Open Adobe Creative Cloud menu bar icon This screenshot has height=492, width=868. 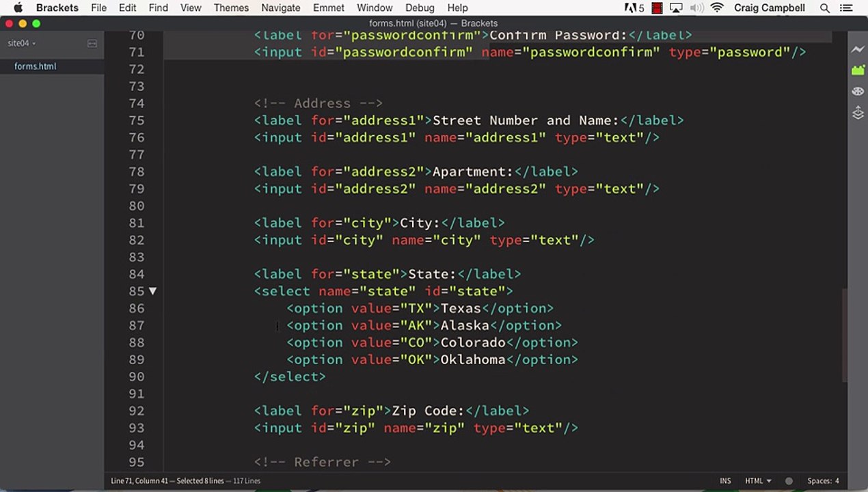634,8
